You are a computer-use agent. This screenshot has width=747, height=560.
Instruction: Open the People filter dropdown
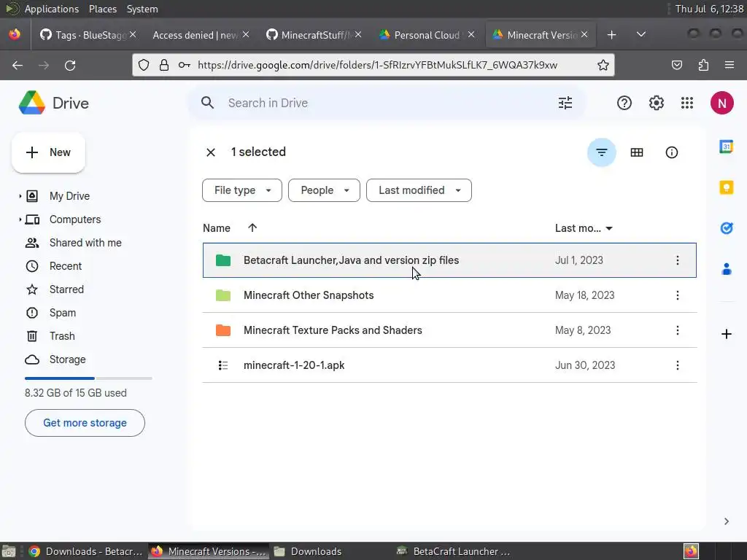pyautogui.click(x=324, y=190)
